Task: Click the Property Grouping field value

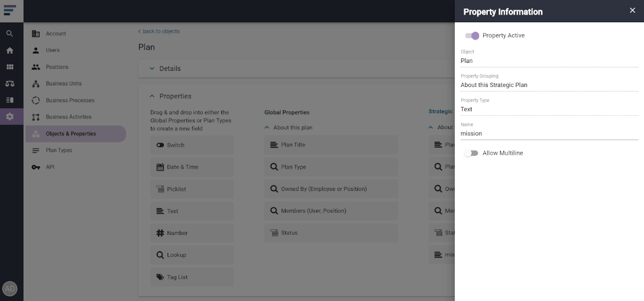Action: tap(549, 85)
